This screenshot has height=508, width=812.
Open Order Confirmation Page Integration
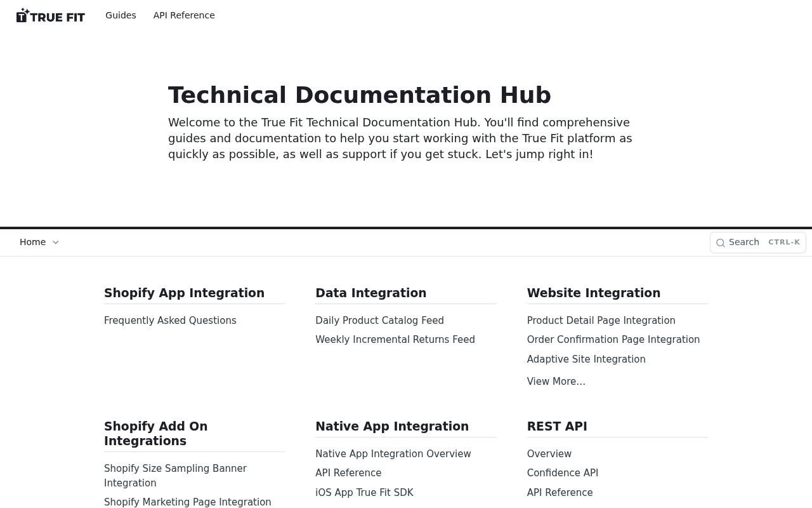[x=613, y=340]
